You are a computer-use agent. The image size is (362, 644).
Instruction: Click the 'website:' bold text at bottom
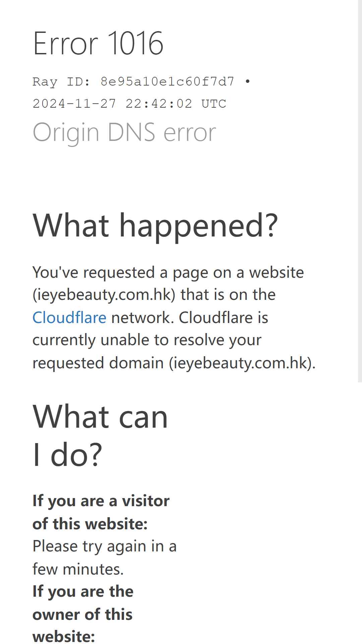click(64, 636)
